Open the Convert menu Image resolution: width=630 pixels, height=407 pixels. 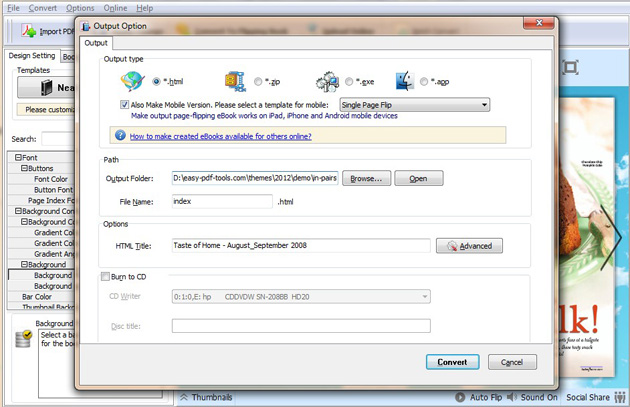[43, 8]
